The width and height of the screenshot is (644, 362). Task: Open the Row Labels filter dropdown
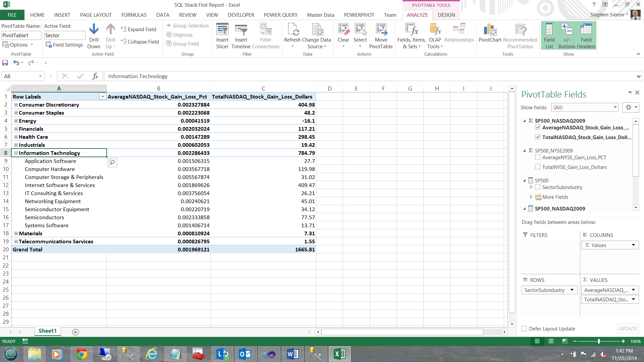(x=103, y=97)
